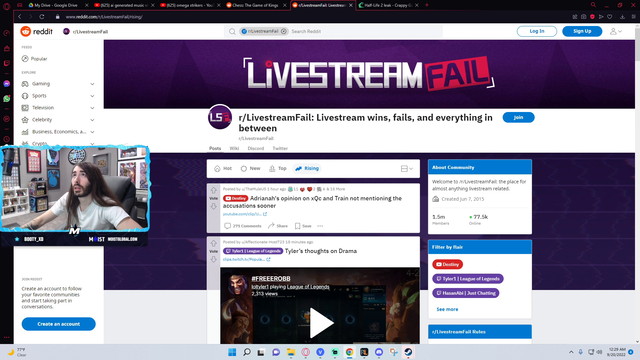
Task: Filter by HasanAbi Just Chatting flair
Action: tap(466, 293)
